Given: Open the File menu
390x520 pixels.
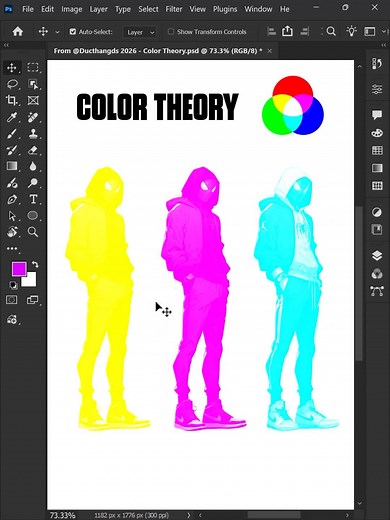Looking at the screenshot, I should pos(27,9).
